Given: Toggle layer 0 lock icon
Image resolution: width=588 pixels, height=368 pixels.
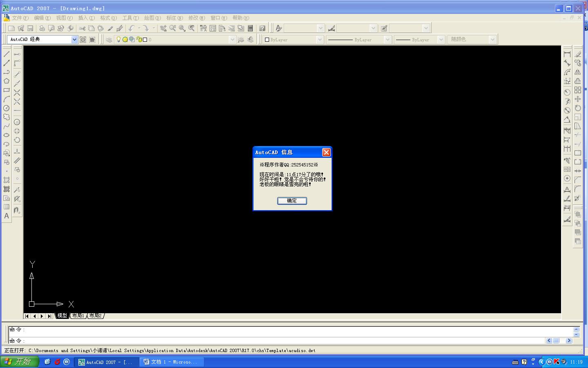Looking at the screenshot, I should coord(139,40).
